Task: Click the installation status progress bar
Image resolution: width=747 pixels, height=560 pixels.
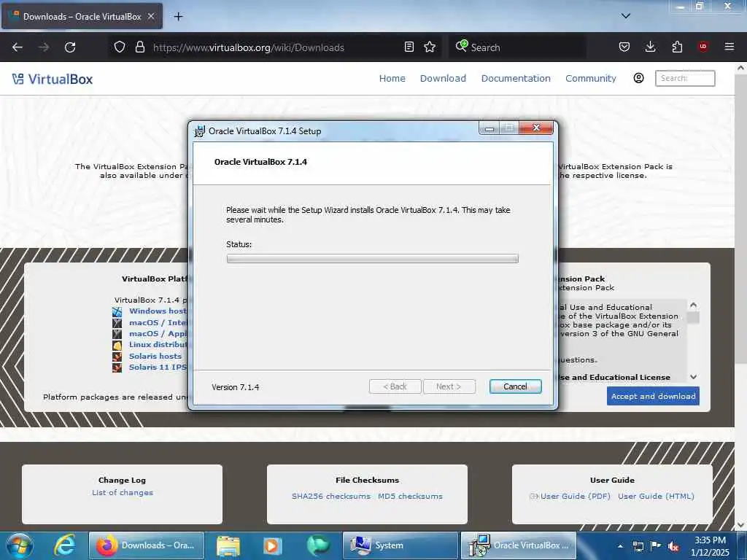Action: pyautogui.click(x=373, y=259)
